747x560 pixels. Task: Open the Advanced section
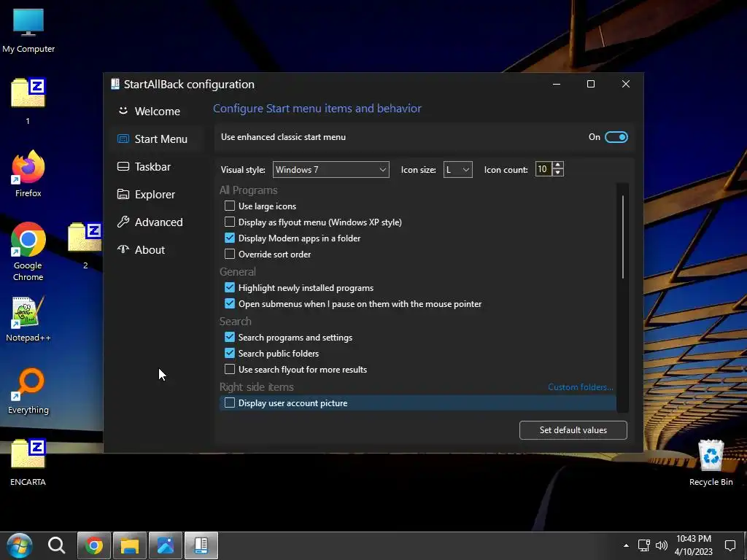[158, 222]
